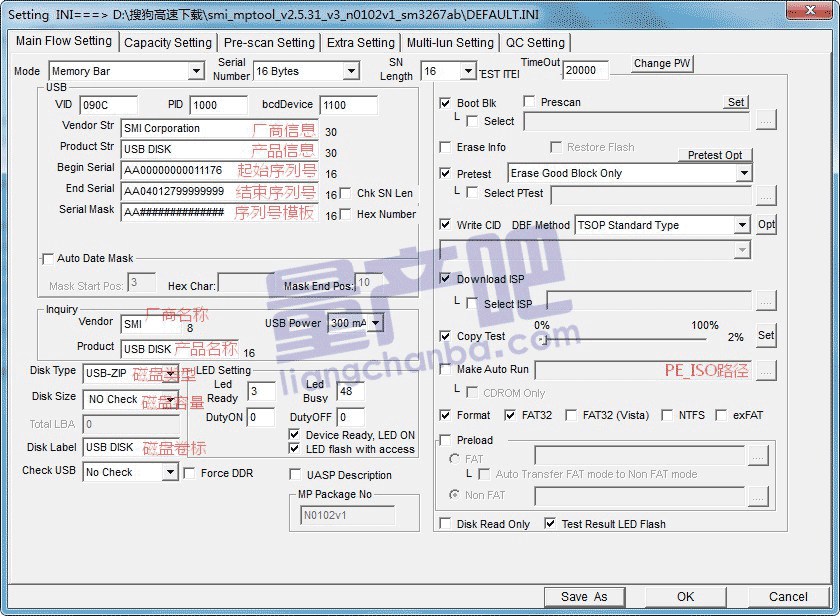Go to Extra Setting tab

361,43
